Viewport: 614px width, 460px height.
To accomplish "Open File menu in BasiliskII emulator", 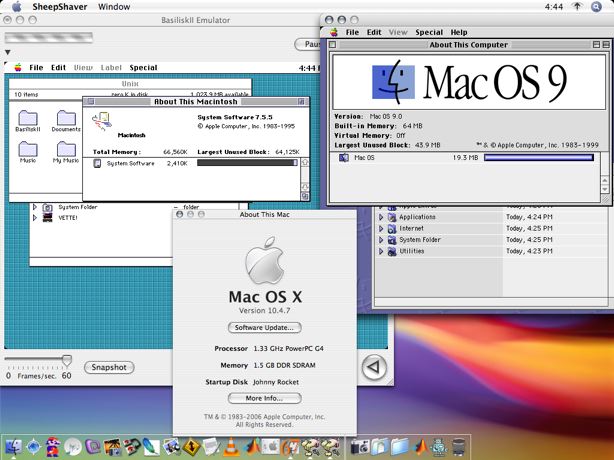I will tap(36, 68).
